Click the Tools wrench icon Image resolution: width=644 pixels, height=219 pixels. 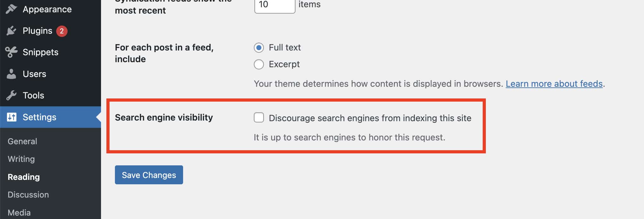[11, 95]
